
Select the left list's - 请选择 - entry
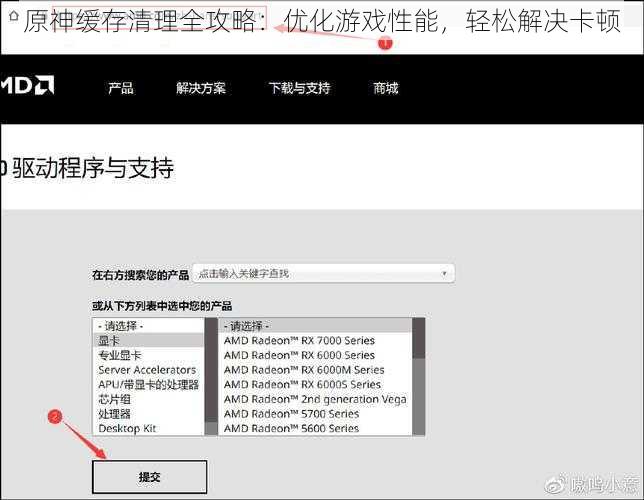[148, 326]
